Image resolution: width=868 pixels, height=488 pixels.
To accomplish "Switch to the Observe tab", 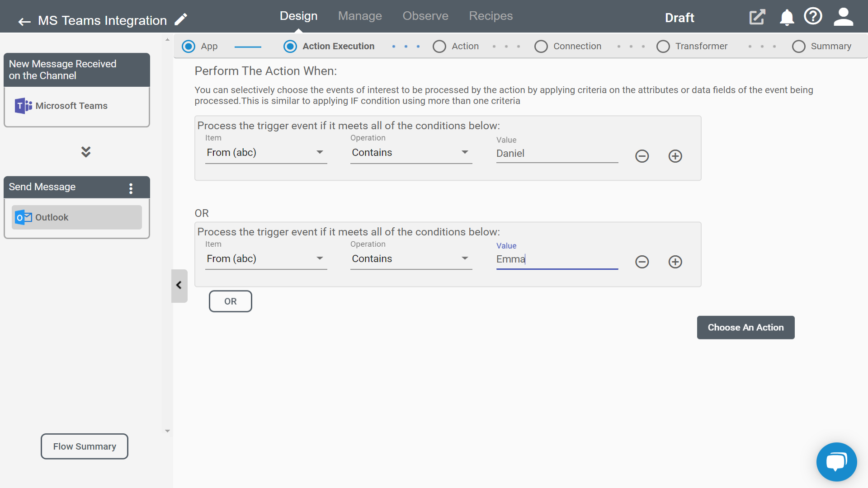I will pyautogui.click(x=425, y=16).
